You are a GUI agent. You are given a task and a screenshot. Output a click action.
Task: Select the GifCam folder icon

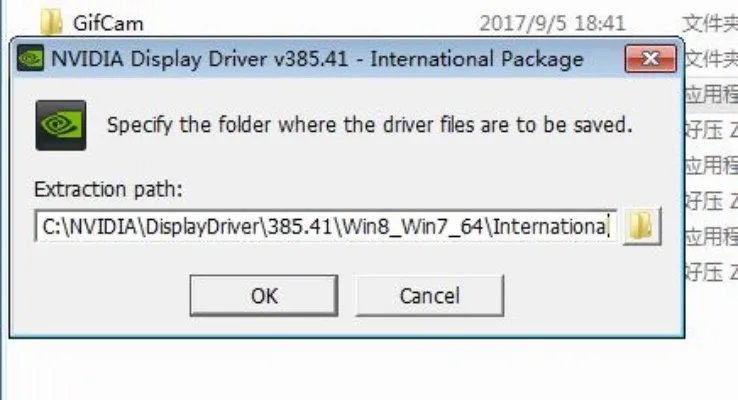pos(51,23)
